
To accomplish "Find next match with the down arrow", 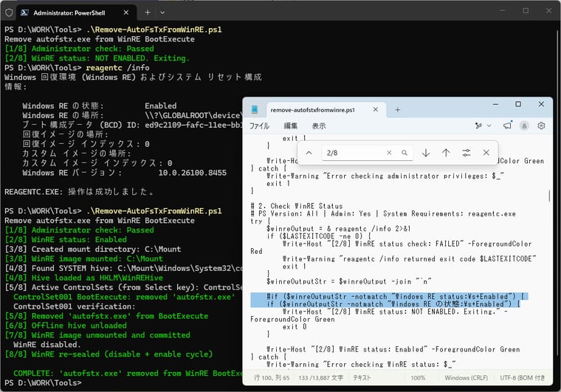I will coord(426,153).
